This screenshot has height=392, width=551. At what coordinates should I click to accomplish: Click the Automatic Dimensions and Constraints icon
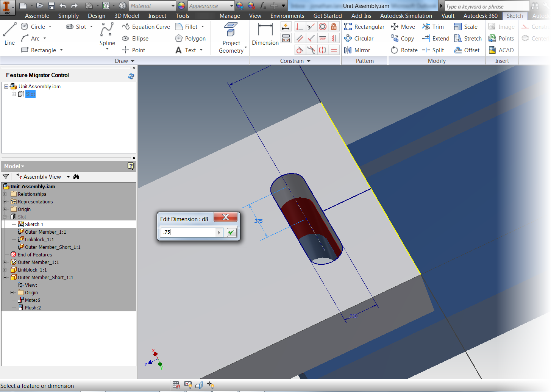[x=286, y=27]
